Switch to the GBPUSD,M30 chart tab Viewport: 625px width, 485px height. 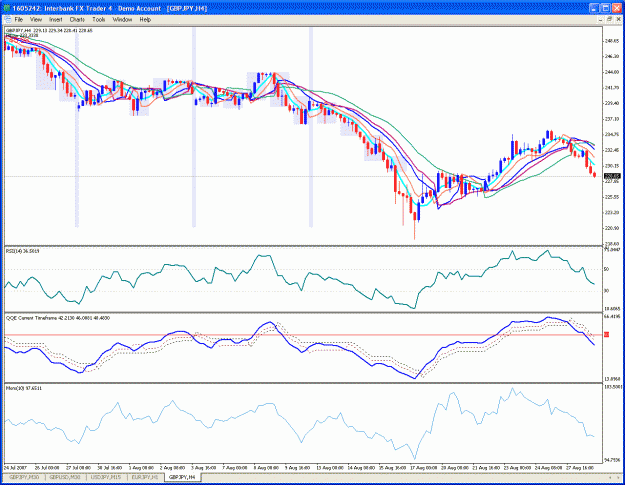click(65, 477)
